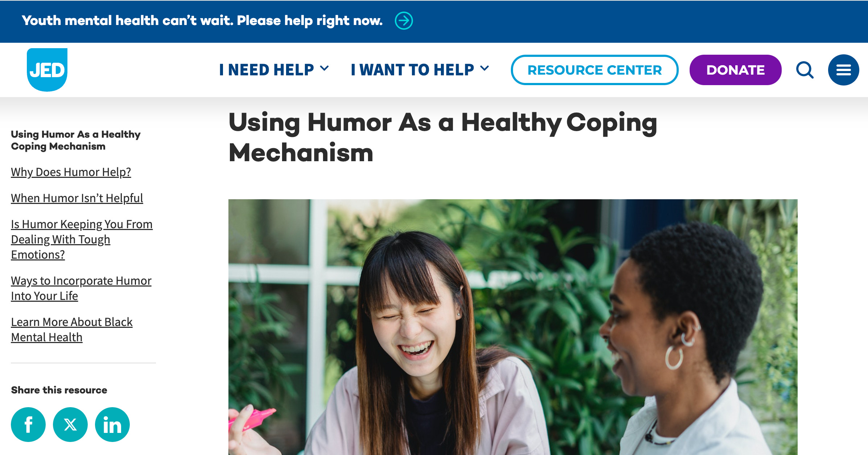The height and width of the screenshot is (455, 868).
Task: Click the JED logo
Action: [47, 70]
